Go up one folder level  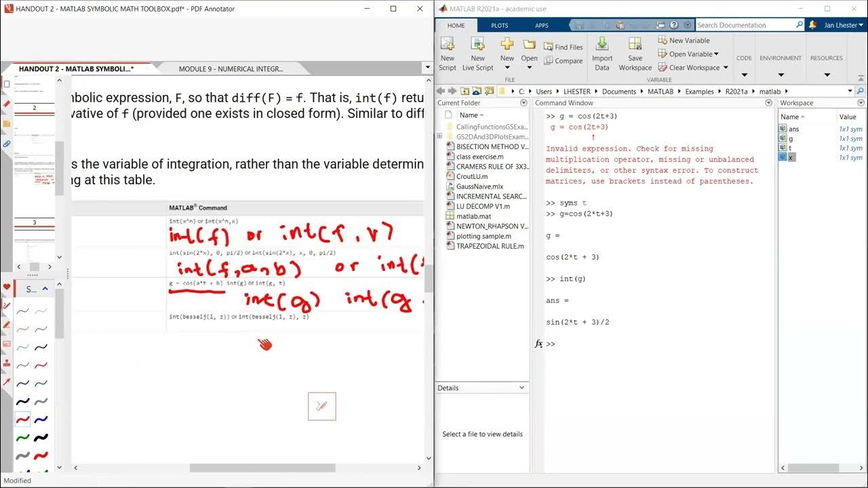click(x=465, y=91)
